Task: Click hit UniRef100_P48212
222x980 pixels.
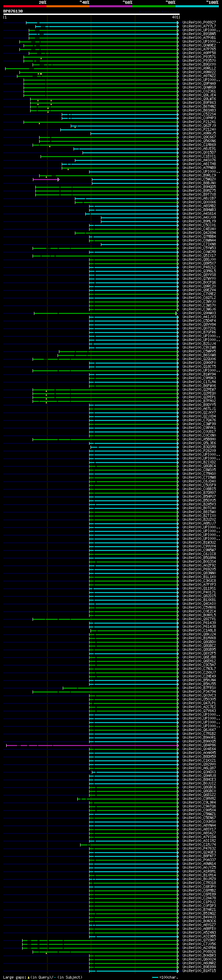Action: pos(199,267)
